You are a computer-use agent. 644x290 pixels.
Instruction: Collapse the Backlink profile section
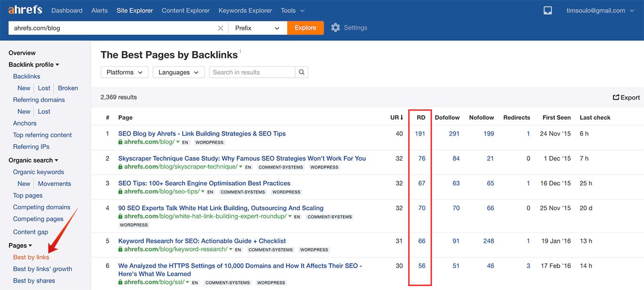click(x=34, y=64)
